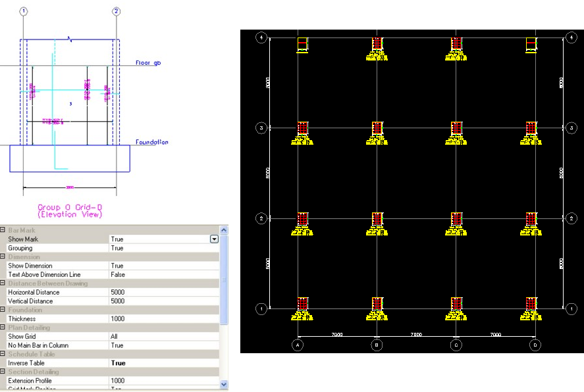This screenshot has width=584, height=392.
Task: Collapse the Distance Between Drawing category
Action: [x=3, y=283]
